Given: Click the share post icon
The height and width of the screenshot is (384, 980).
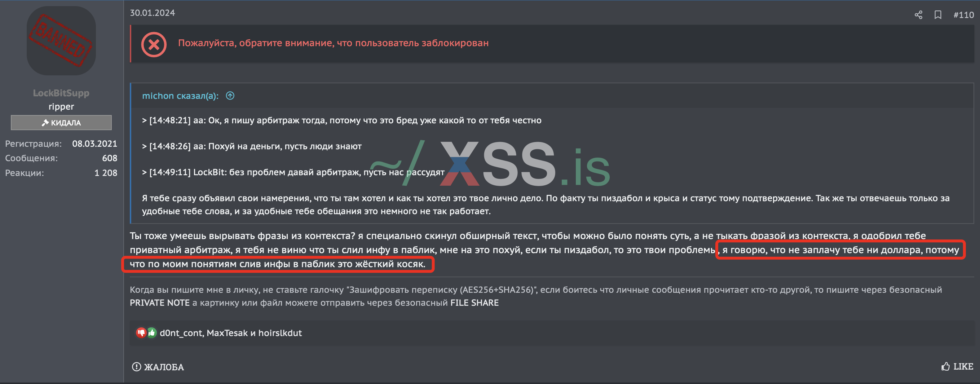Looking at the screenshot, I should [918, 15].
